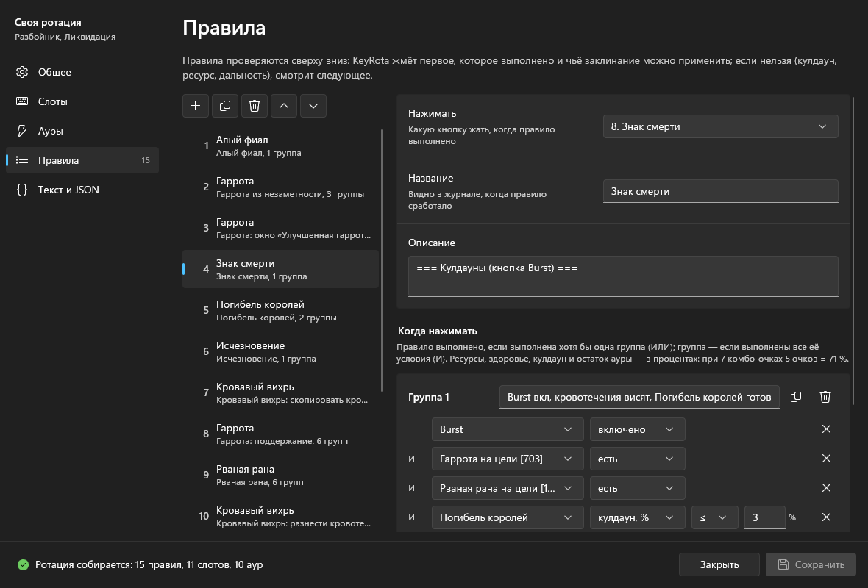Click the Закрыть button
868x588 pixels.
click(719, 564)
